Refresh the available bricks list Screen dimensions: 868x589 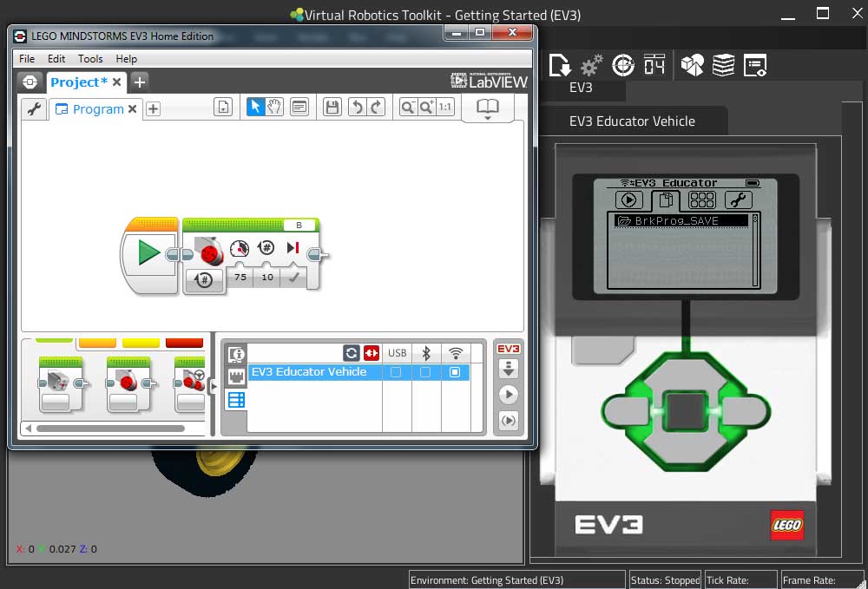pos(352,353)
